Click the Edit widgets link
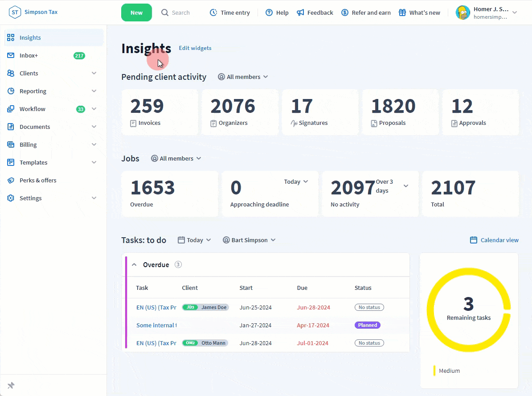Image resolution: width=532 pixels, height=396 pixels. click(x=195, y=48)
